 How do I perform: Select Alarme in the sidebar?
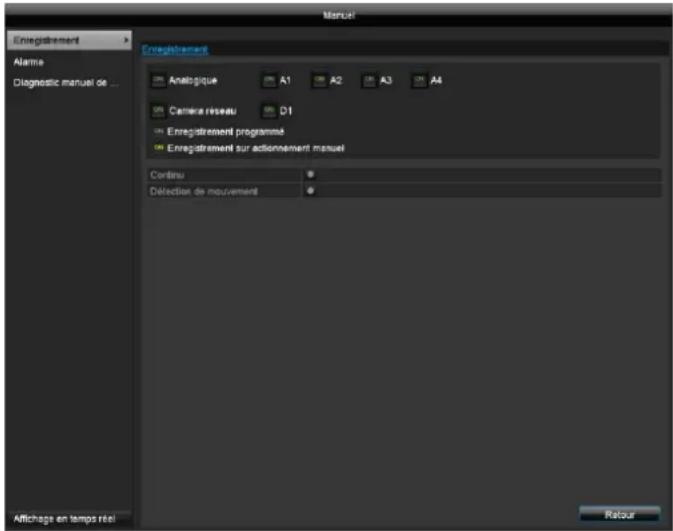[x=28, y=62]
